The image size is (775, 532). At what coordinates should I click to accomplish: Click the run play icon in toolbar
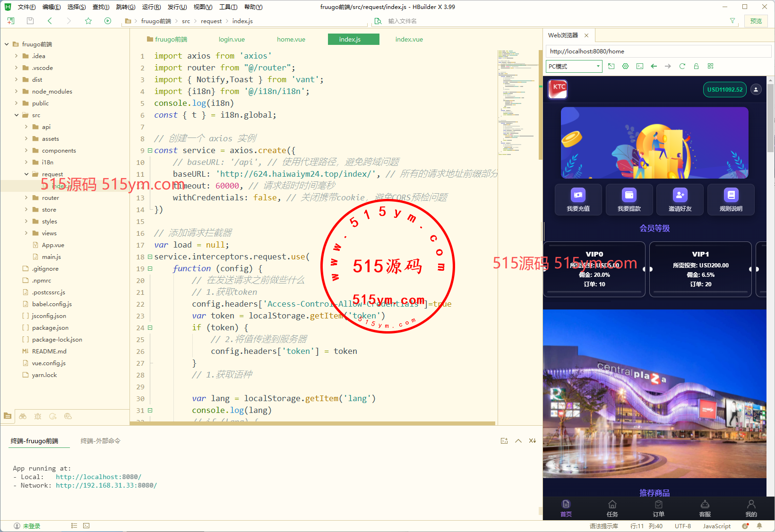tap(108, 21)
